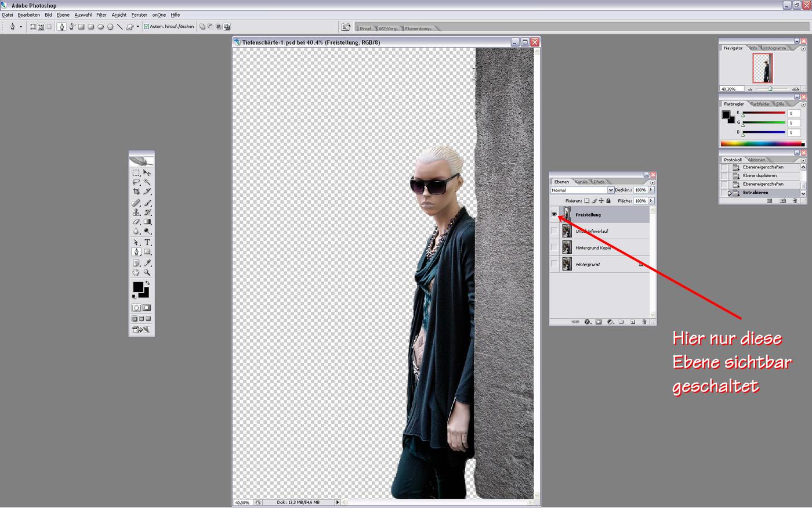Viewport: 812px width, 508px height.
Task: Switch to the Histogramm tab
Action: coord(774,48)
